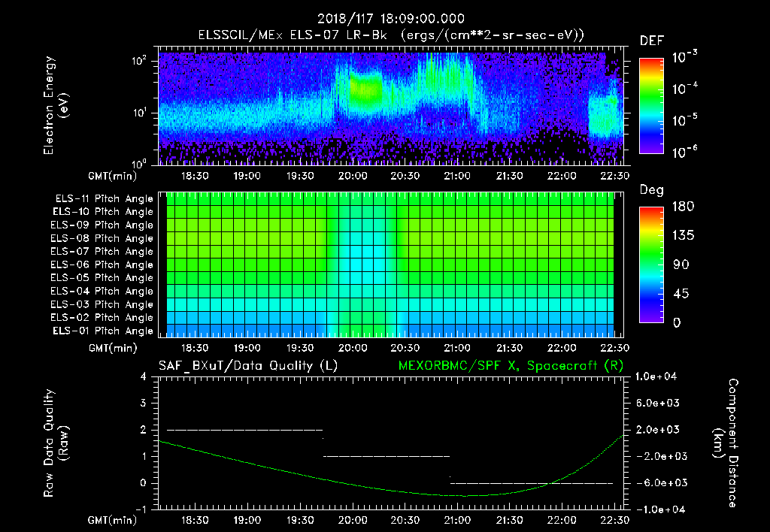Click the GMT(min) label under the spectrogram
This screenshot has width=770, height=532.
[x=113, y=176]
